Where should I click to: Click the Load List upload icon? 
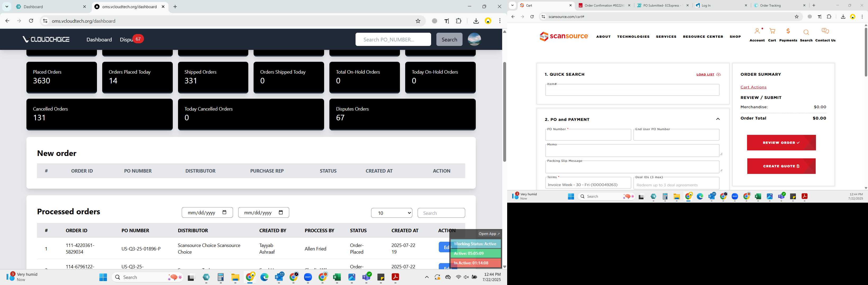[718, 75]
